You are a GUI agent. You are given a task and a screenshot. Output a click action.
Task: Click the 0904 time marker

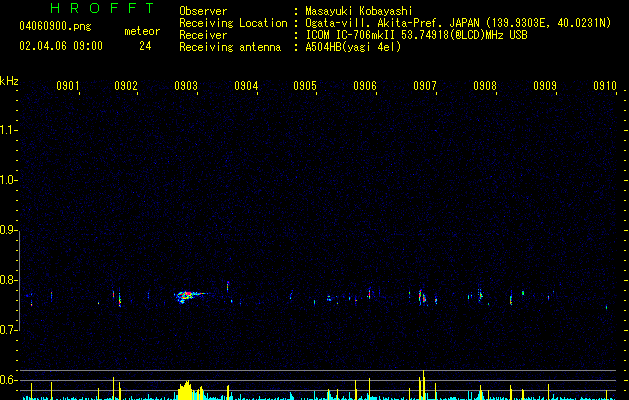246,86
